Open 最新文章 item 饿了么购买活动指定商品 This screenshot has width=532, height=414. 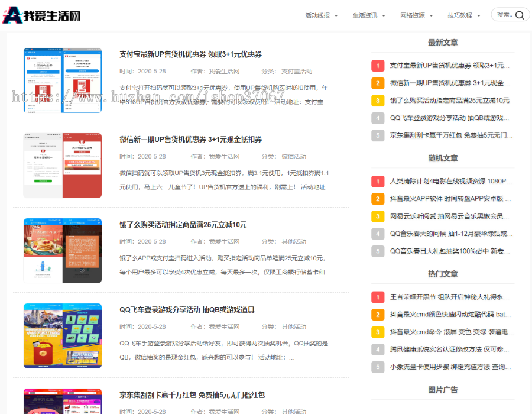pyautogui.click(x=450, y=101)
